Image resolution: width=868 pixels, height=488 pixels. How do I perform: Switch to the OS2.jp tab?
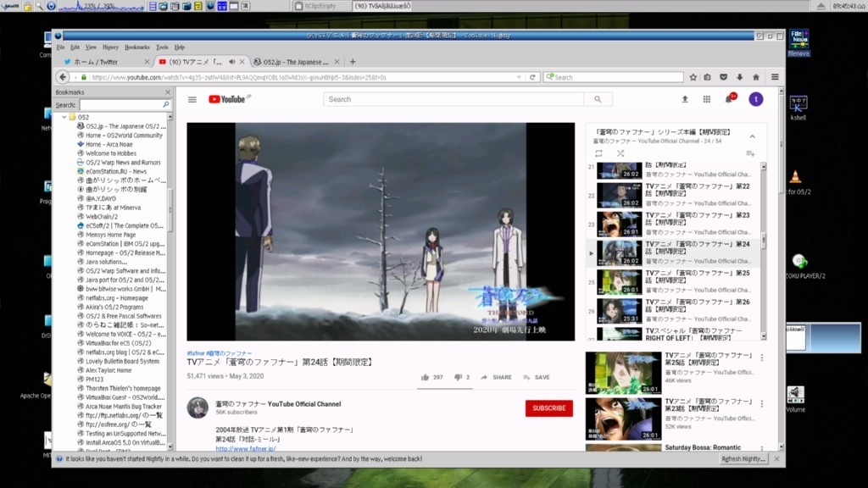tap(296, 62)
